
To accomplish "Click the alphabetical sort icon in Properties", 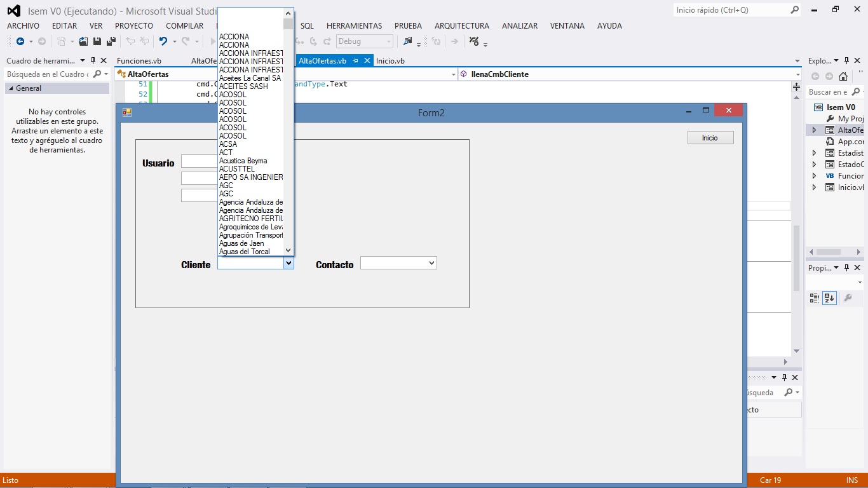I will tap(829, 298).
